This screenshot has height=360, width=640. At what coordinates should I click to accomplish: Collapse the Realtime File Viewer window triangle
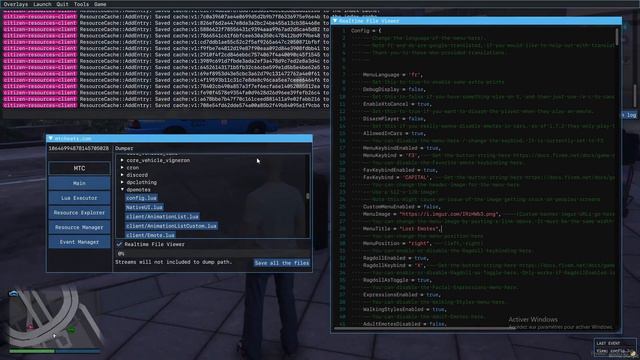[x=335, y=20]
